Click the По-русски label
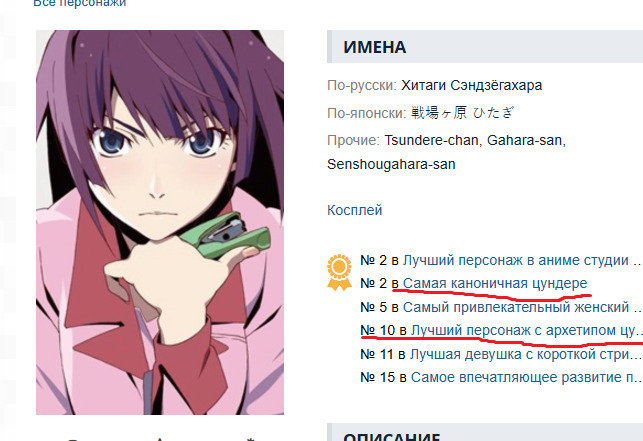This screenshot has height=441, width=643. click(x=362, y=85)
